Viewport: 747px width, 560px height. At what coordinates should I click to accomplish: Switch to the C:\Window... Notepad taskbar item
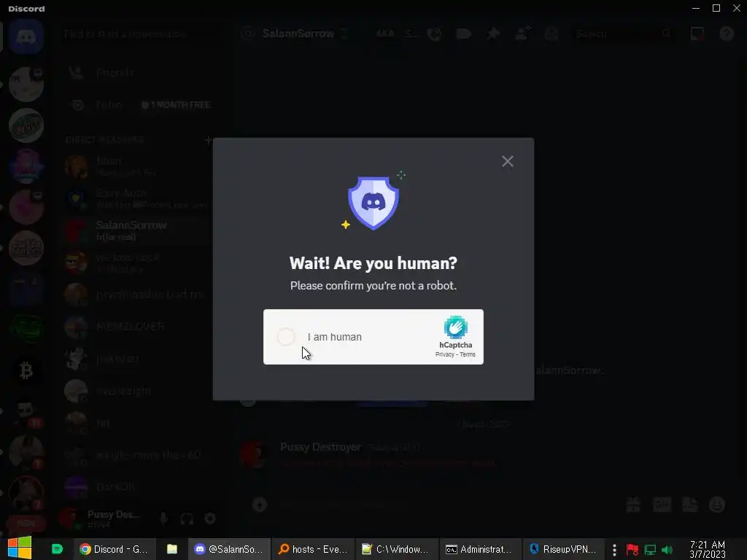coord(396,549)
